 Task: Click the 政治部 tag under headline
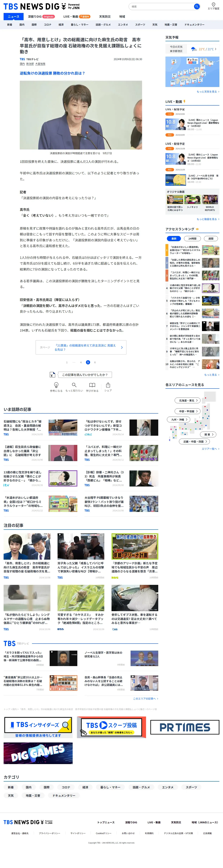point(30,64)
